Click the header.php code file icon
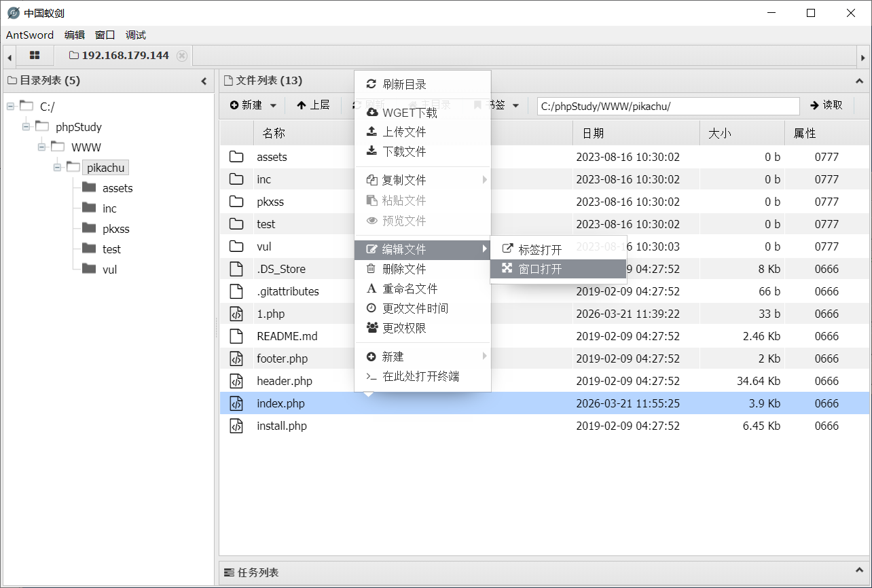Screen dimensions: 872x588 click(x=236, y=381)
